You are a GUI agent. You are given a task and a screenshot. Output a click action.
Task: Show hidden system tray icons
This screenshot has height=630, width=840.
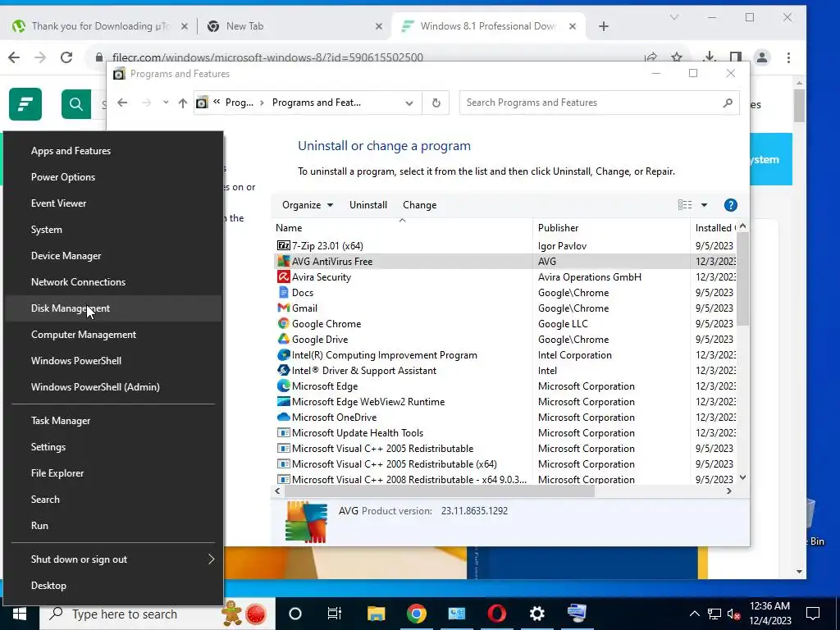pos(694,614)
